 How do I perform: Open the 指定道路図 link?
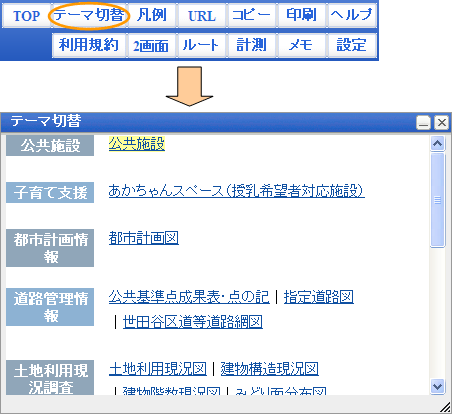pos(319,297)
